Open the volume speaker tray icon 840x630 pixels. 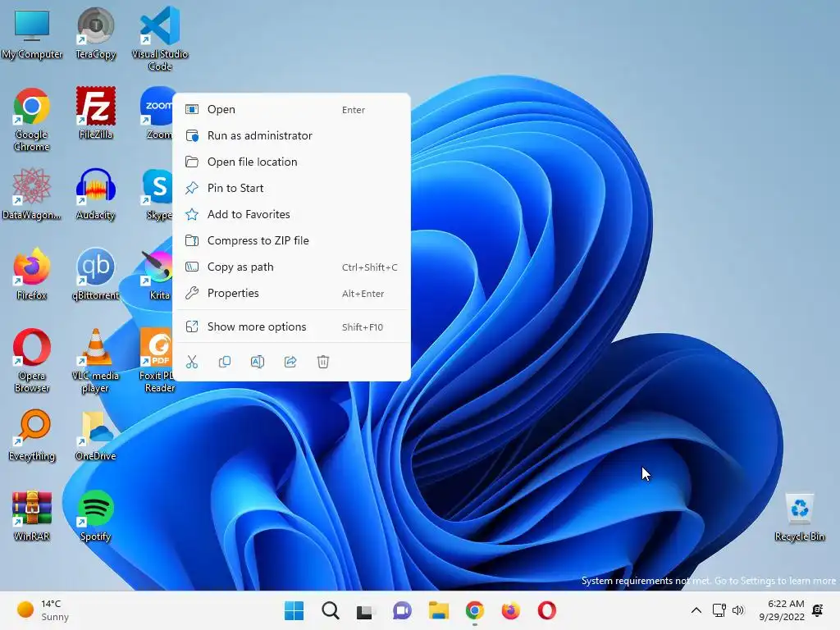click(738, 610)
